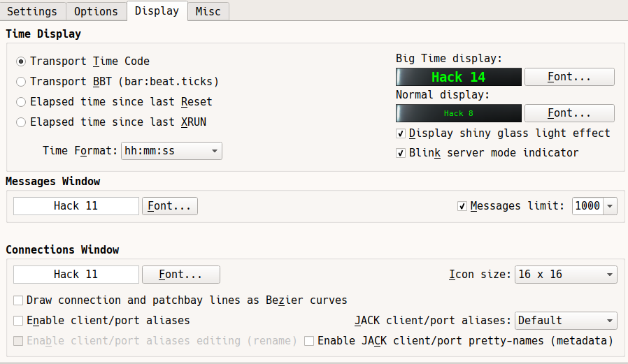Image resolution: width=628 pixels, height=364 pixels.
Task: Select the Display tab
Action: click(157, 10)
